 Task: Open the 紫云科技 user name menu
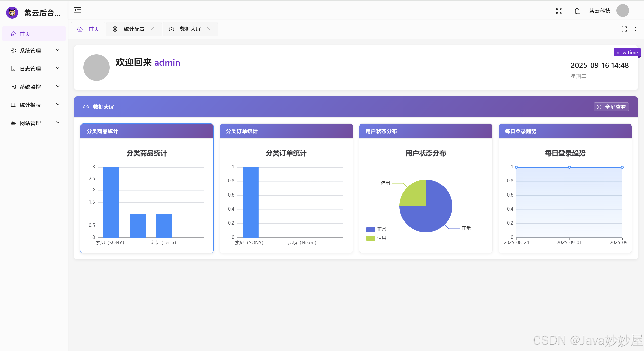(599, 11)
